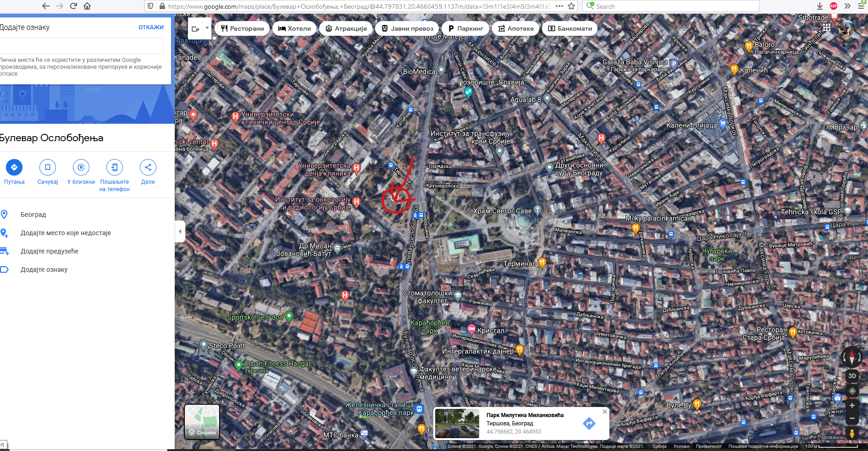Click Сачувај save bookmark icon
This screenshot has width=868, height=451.
[48, 167]
